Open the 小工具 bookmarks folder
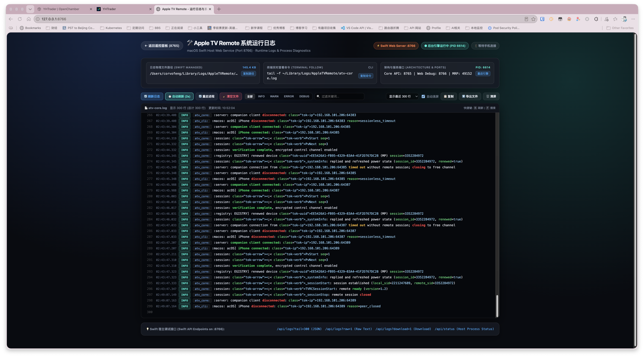644x357 pixels. [x=195, y=28]
